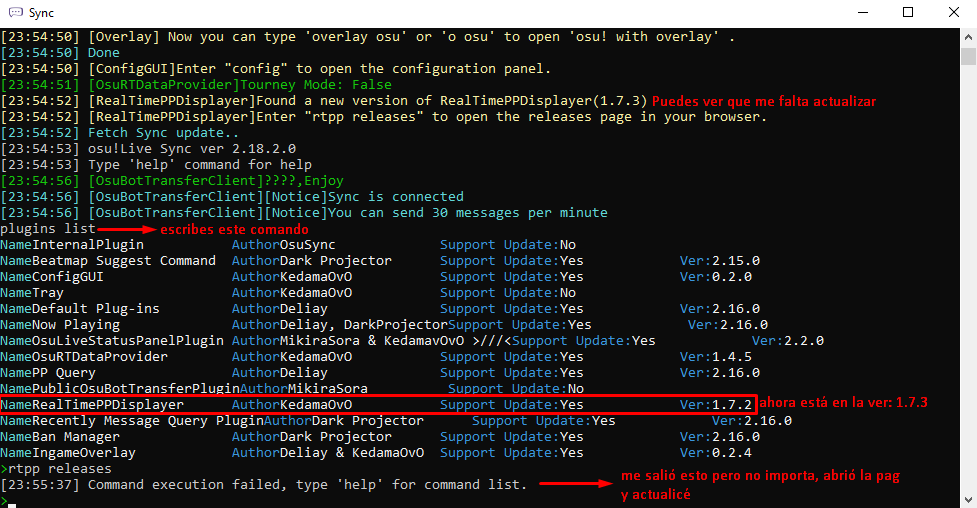977x508 pixels.
Task: Click 'NamePublicOsuBotTransferPlugin' entry
Action: click(x=120, y=389)
